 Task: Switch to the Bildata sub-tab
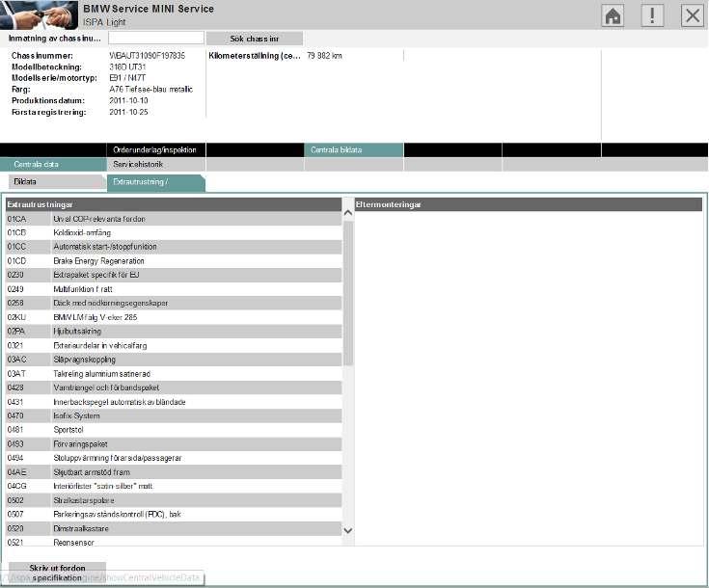(x=56, y=181)
